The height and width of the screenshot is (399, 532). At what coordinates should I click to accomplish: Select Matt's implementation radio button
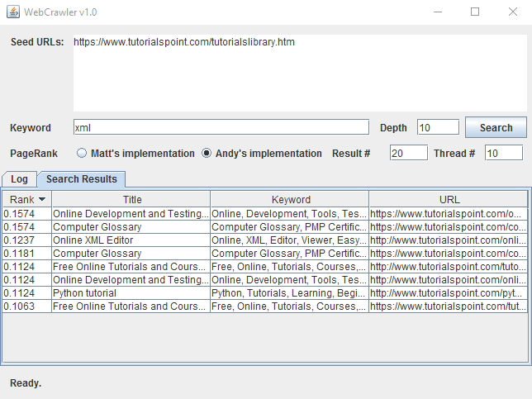tap(82, 153)
